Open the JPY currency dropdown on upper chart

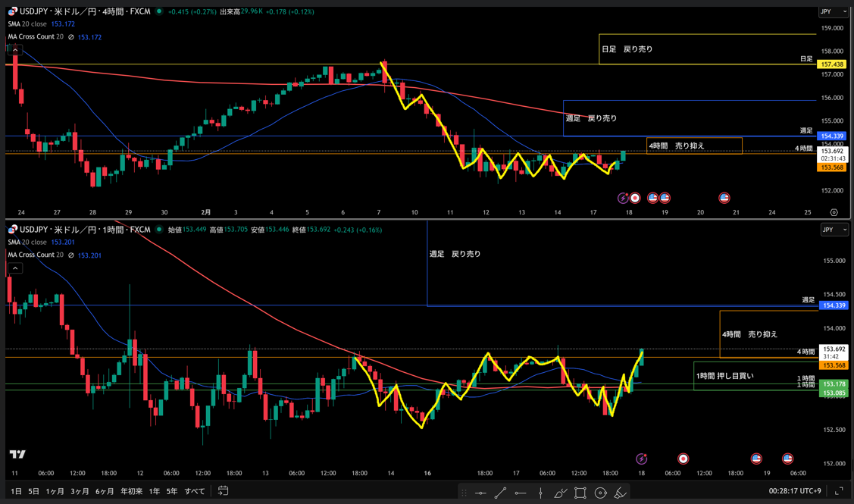point(834,11)
